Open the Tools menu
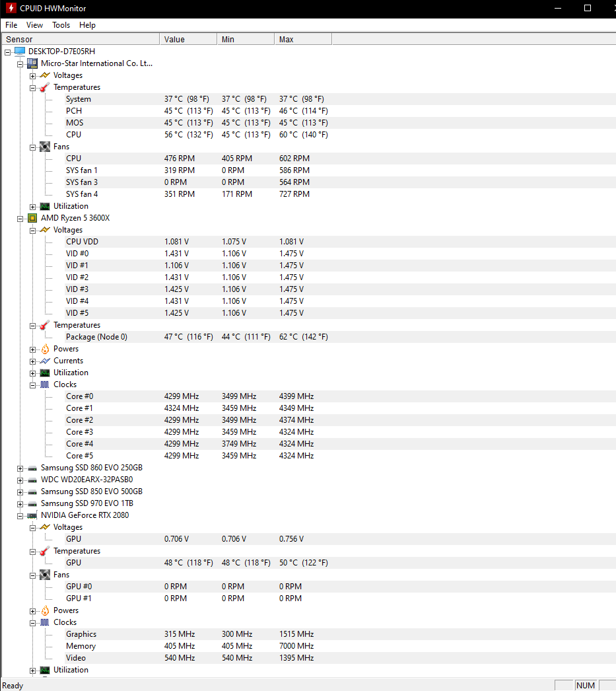Image resolution: width=616 pixels, height=691 pixels. click(x=61, y=25)
